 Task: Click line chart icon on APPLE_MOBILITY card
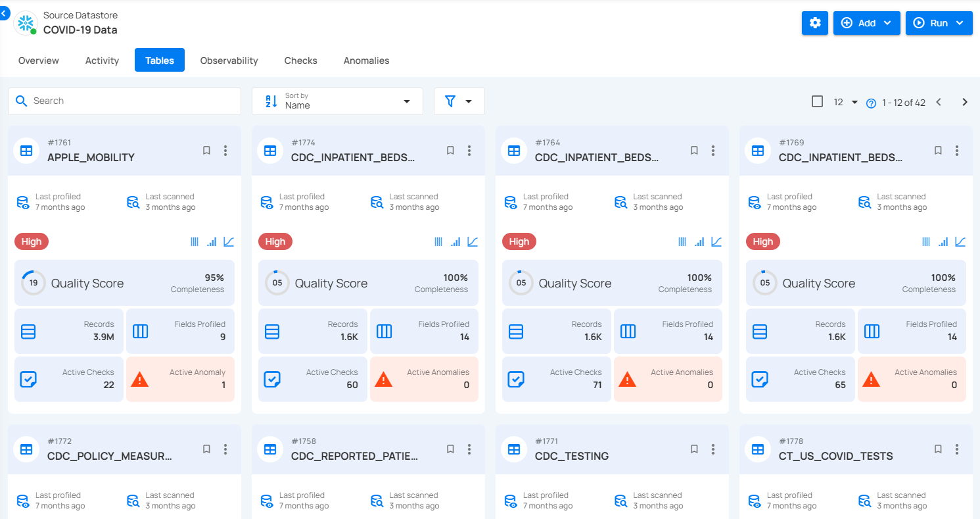pos(229,242)
